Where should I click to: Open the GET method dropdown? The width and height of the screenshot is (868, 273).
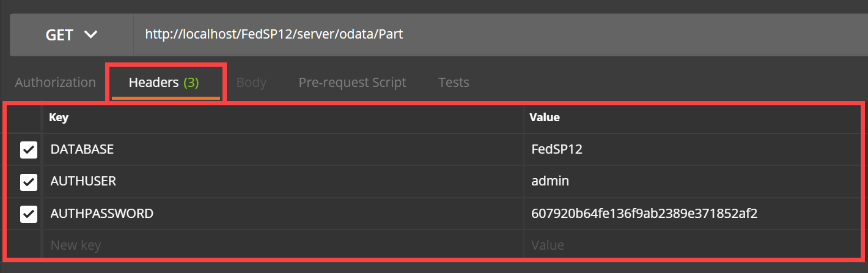point(72,35)
